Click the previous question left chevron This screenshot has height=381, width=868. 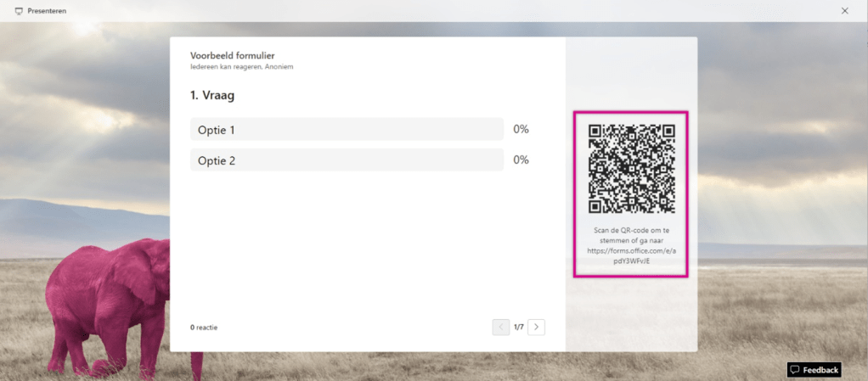tap(501, 327)
